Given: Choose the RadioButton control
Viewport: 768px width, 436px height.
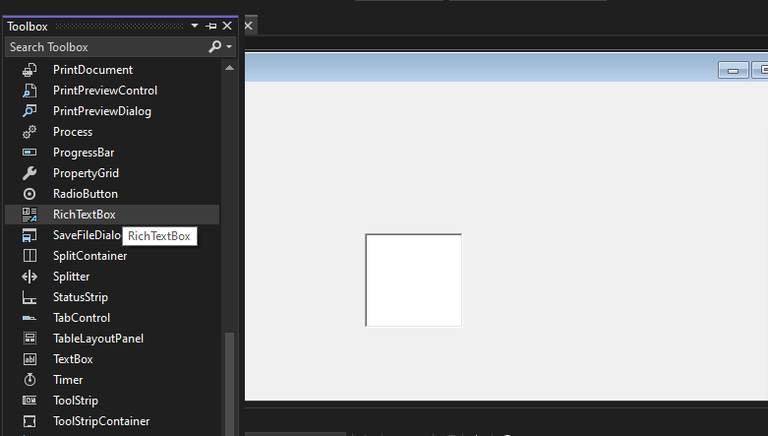Looking at the screenshot, I should click(112, 194).
